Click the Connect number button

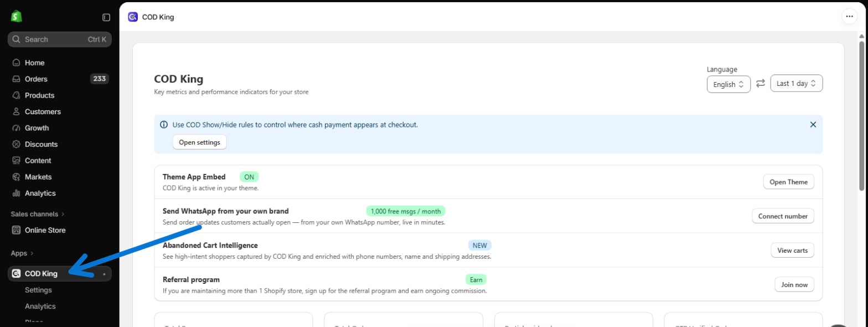click(783, 216)
